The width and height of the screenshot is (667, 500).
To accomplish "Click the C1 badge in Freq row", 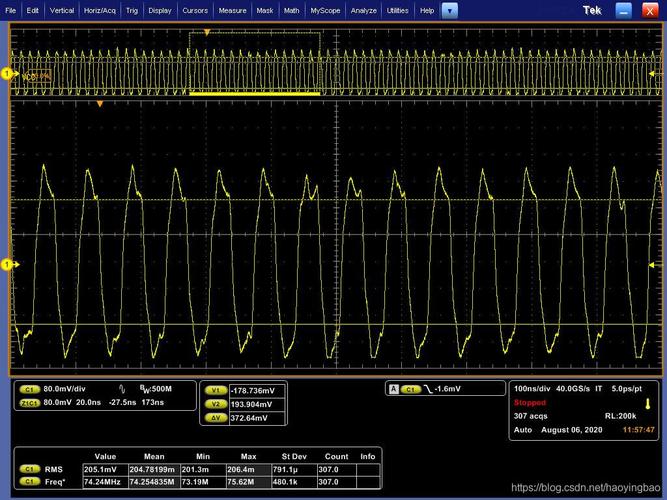I will coord(30,481).
